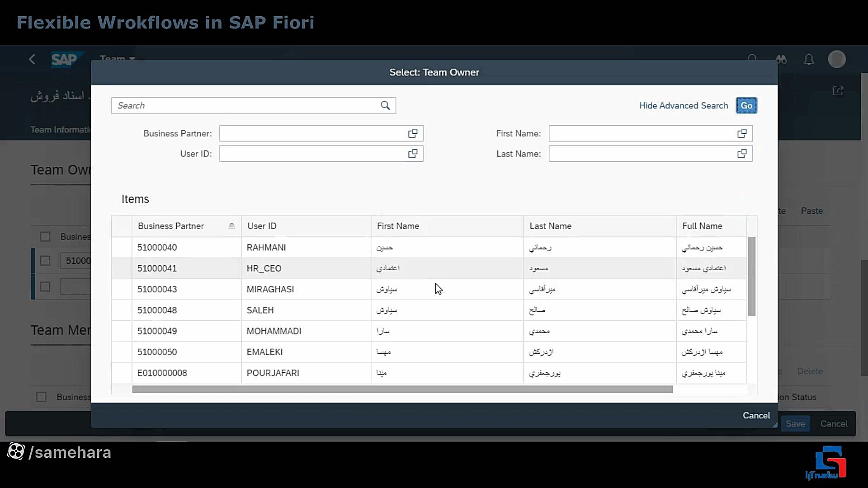Click the Go button
Screen dimensions: 868x488
(x=746, y=106)
